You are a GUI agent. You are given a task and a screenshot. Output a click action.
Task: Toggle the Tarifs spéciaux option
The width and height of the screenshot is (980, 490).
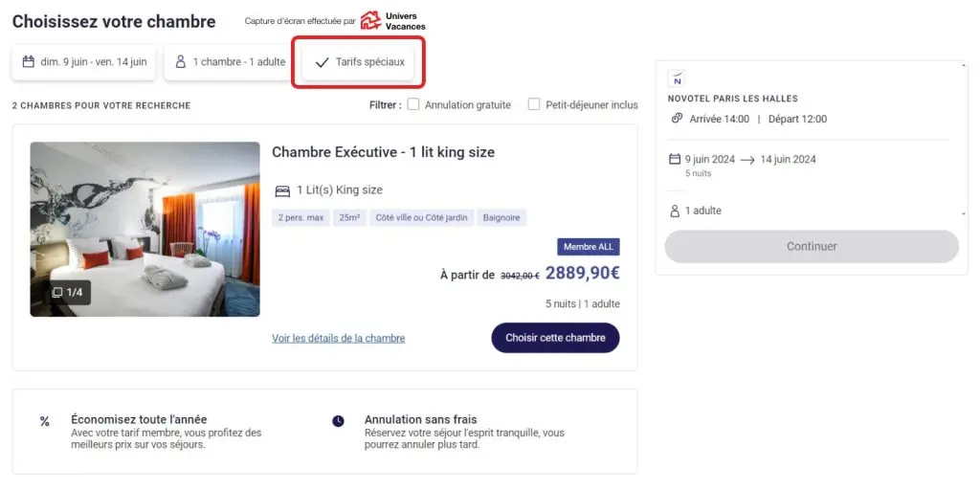[359, 62]
